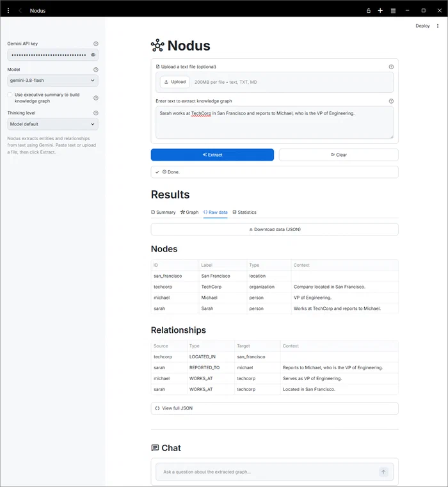Switch to the Summary tab
Screen dimensions: 448x487
coord(163,212)
